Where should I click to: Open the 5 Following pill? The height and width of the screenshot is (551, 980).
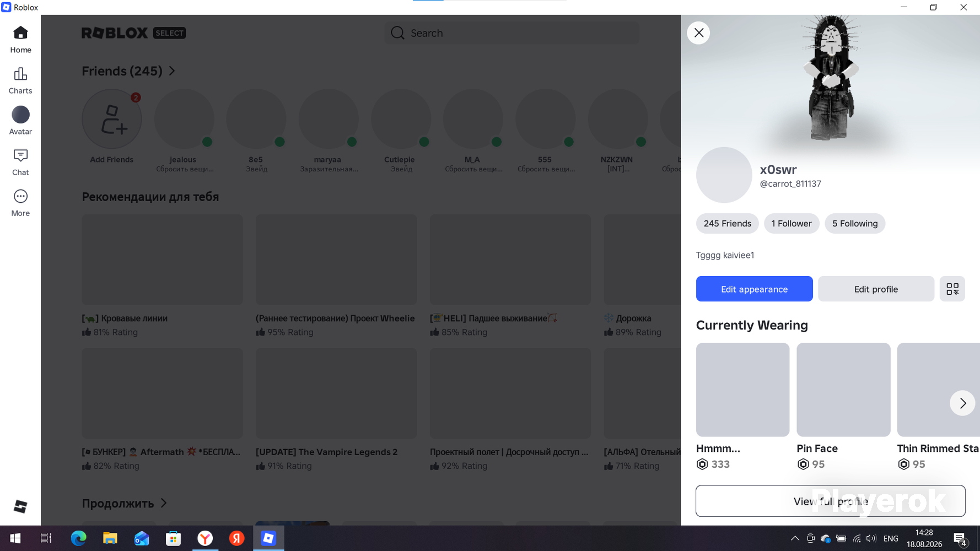[855, 223]
